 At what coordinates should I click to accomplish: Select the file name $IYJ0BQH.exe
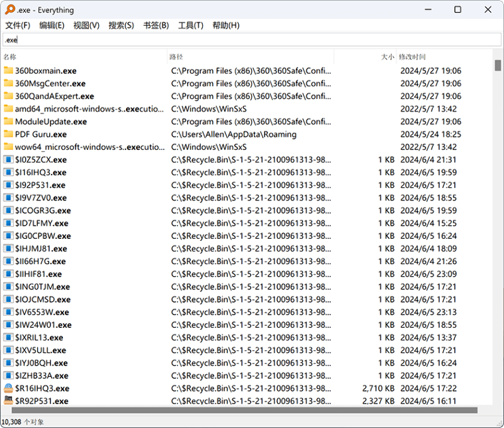[42, 363]
